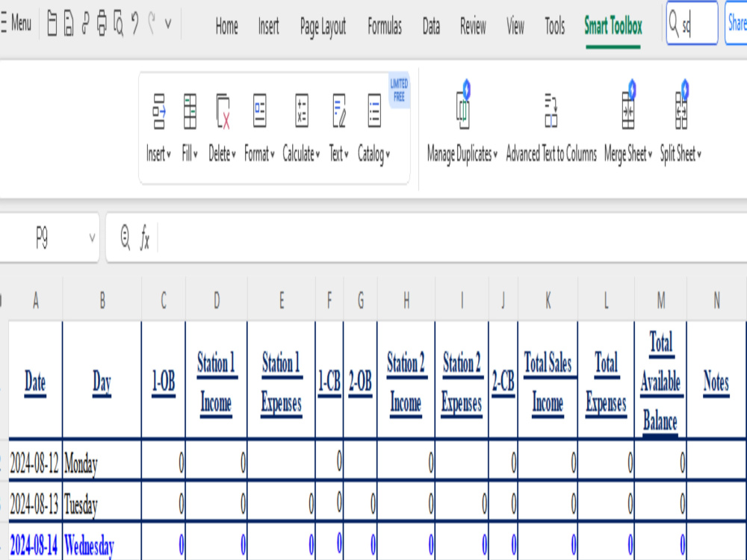Click the Print icon
Image resolution: width=747 pixels, height=560 pixels.
(102, 23)
